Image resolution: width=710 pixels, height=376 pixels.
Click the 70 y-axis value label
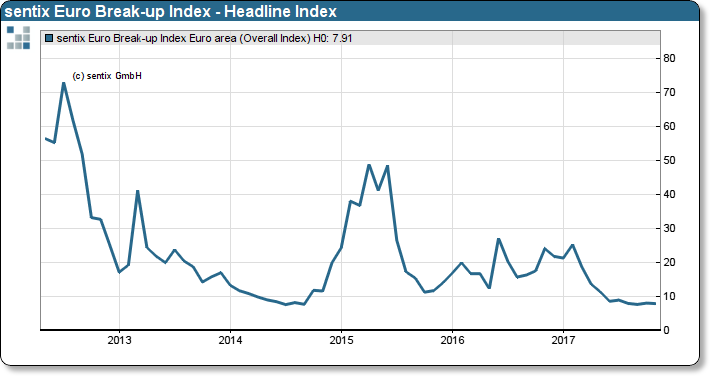(x=669, y=92)
